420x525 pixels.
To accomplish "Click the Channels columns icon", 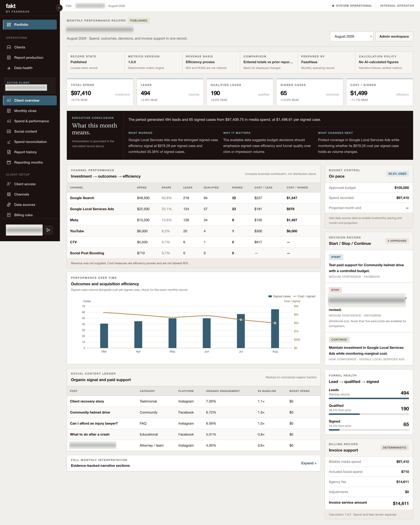I will pyautogui.click(x=9, y=194).
